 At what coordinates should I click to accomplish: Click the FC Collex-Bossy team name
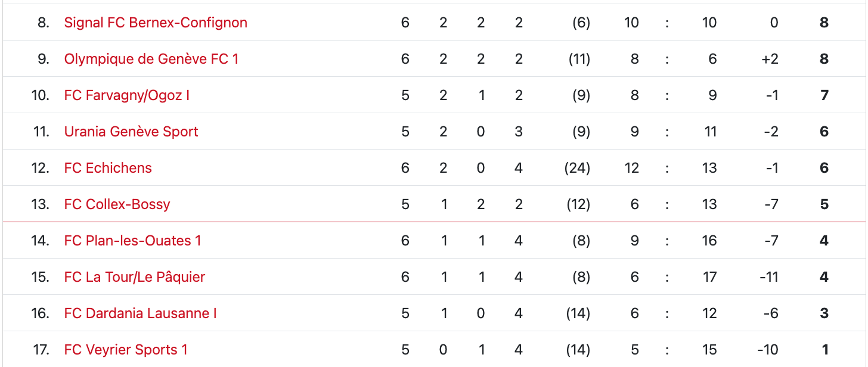click(x=117, y=204)
